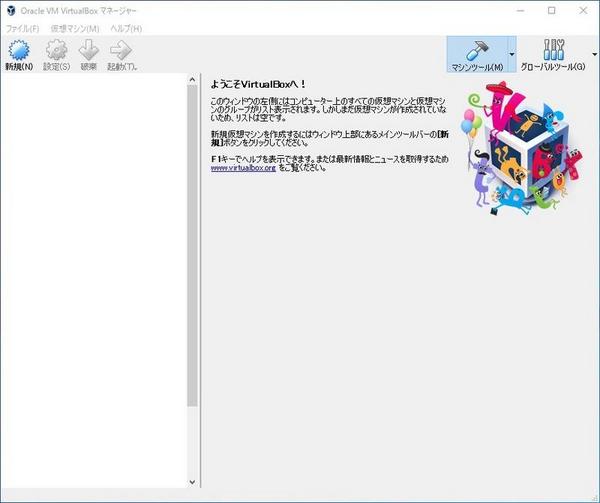Select the Global Tools (グローバルツール) icon

coord(553,50)
